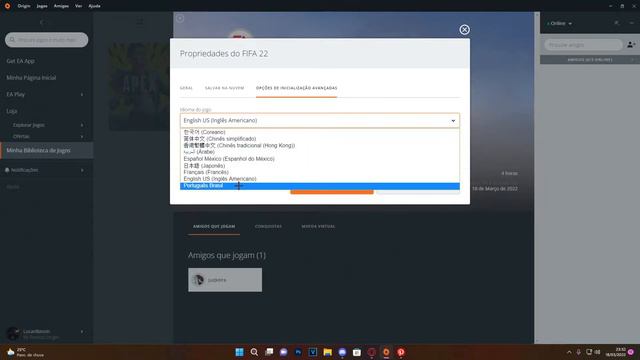Screen dimensions: 640x360
Task: Go back using the sidebar arrow
Action: coord(42,22)
